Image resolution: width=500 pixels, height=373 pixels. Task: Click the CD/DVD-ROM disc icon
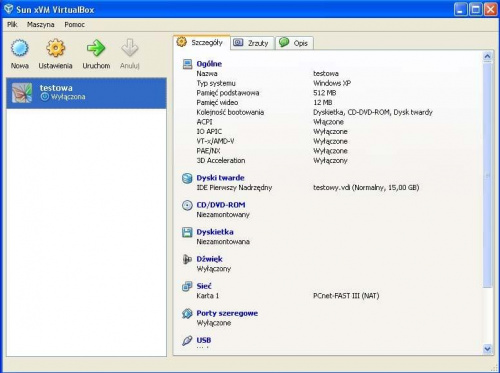coord(187,205)
